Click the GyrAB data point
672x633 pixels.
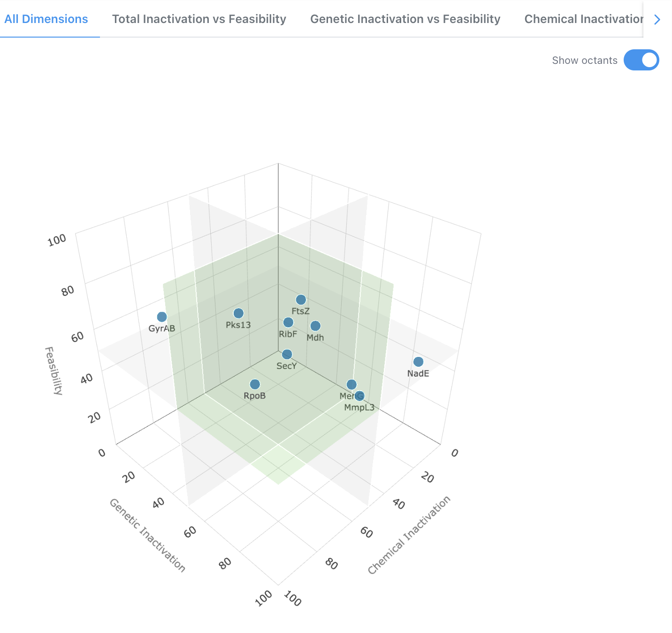[x=162, y=317]
